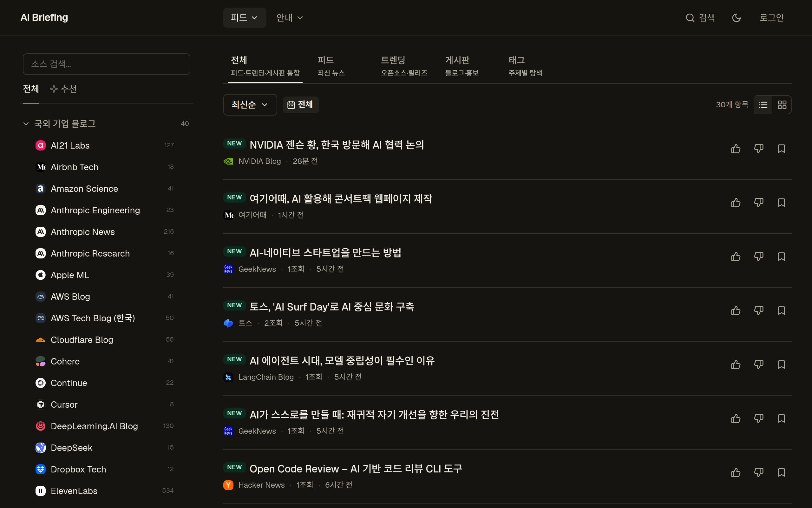Like the 토스 AI Surf Day article
Viewport: 812px width, 508px height.
(x=736, y=311)
